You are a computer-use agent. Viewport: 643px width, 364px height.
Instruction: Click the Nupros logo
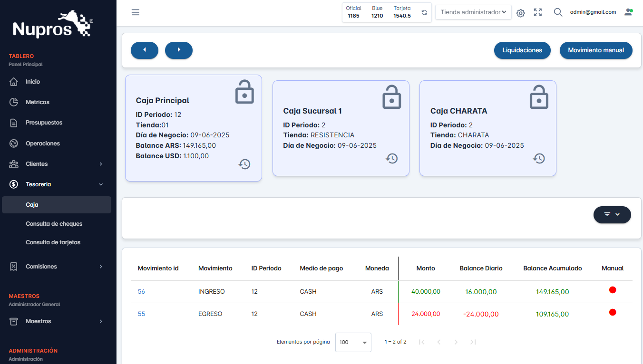53,24
